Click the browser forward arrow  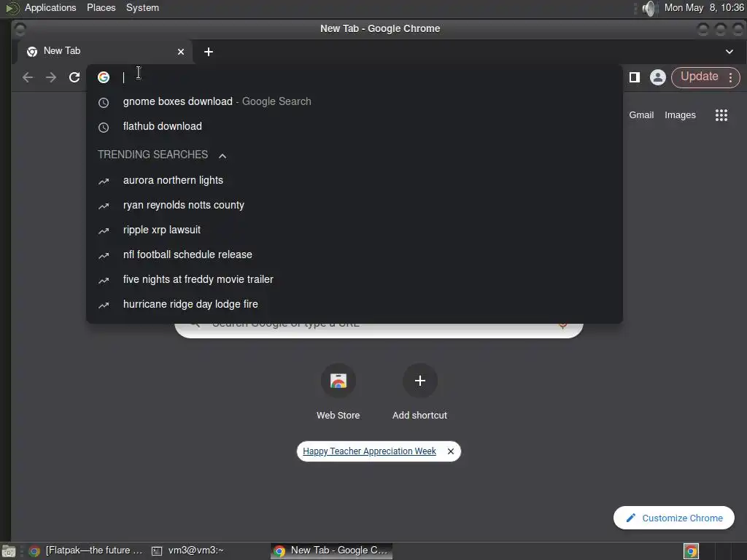[51, 77]
